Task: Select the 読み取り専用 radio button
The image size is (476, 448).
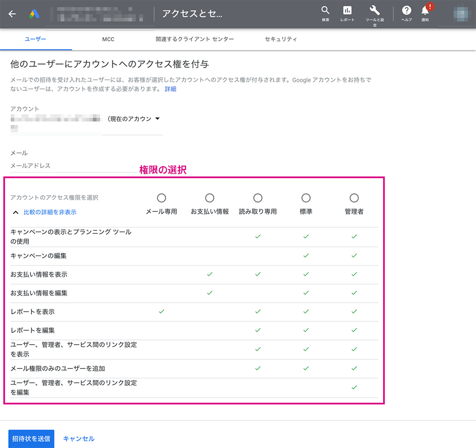Action: (258, 198)
